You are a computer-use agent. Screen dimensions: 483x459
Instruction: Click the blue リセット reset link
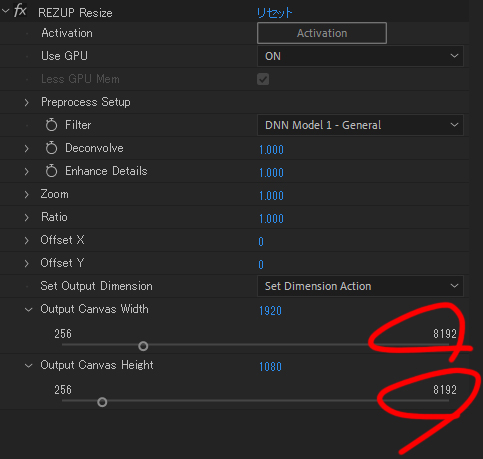point(275,13)
